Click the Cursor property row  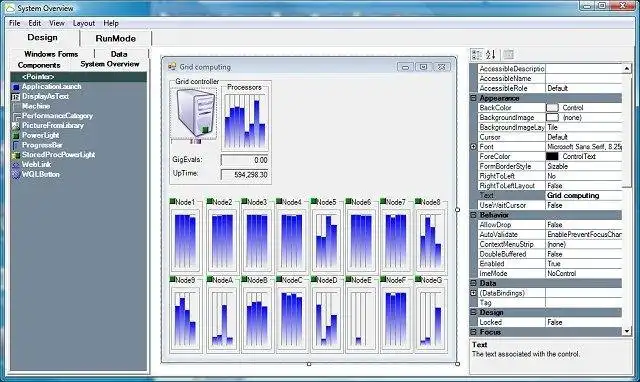550,137
